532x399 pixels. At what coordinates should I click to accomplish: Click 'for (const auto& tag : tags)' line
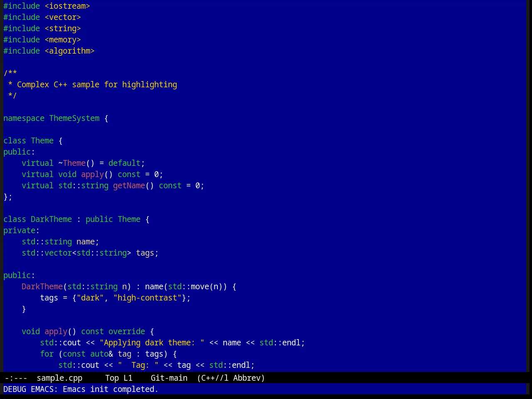pyautogui.click(x=108, y=354)
